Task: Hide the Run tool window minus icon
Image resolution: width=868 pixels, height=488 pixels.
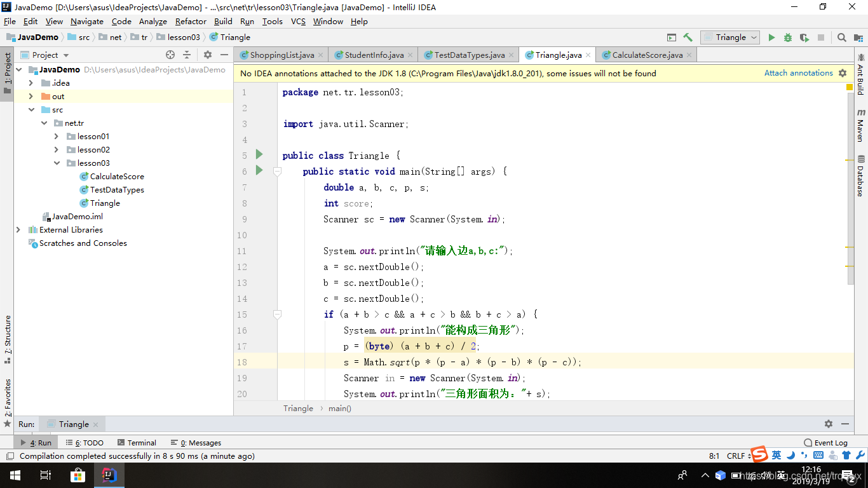Action: (x=845, y=424)
